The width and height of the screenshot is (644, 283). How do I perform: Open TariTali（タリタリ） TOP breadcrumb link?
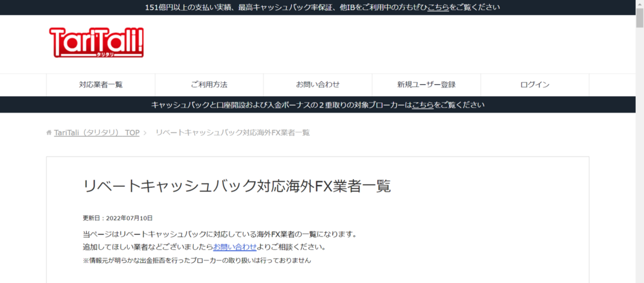coord(96,133)
